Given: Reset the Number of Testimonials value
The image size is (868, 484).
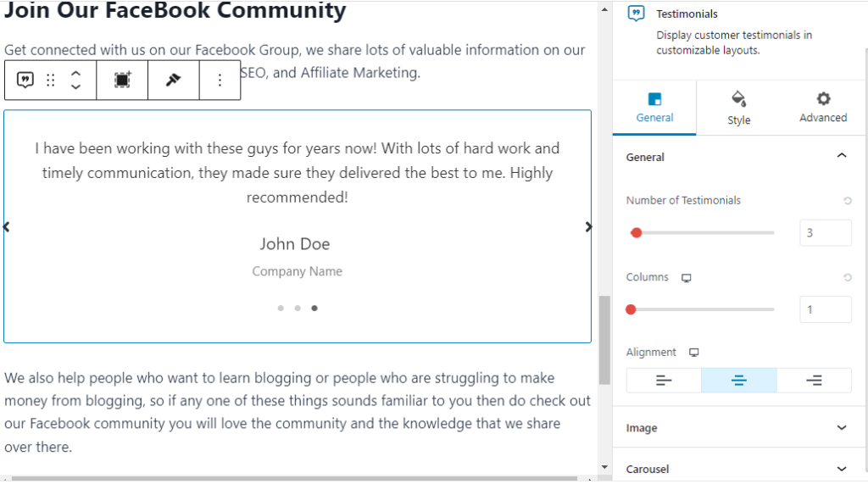Looking at the screenshot, I should (847, 201).
